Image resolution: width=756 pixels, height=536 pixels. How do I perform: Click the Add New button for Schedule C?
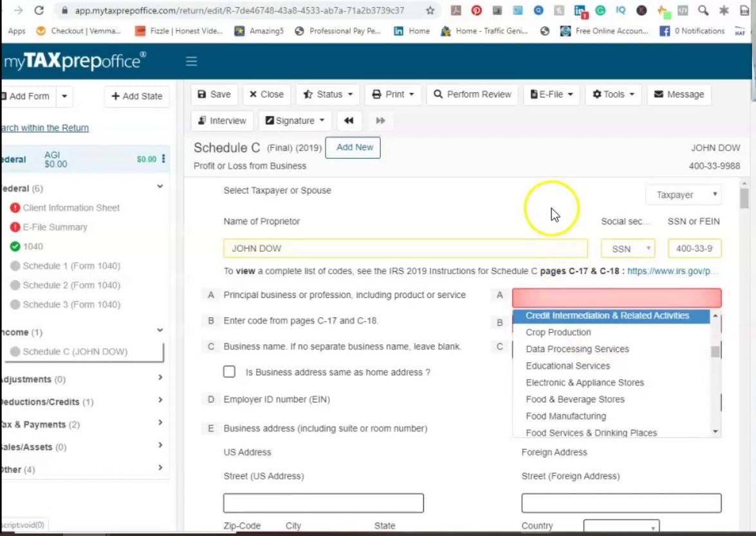pyautogui.click(x=353, y=147)
